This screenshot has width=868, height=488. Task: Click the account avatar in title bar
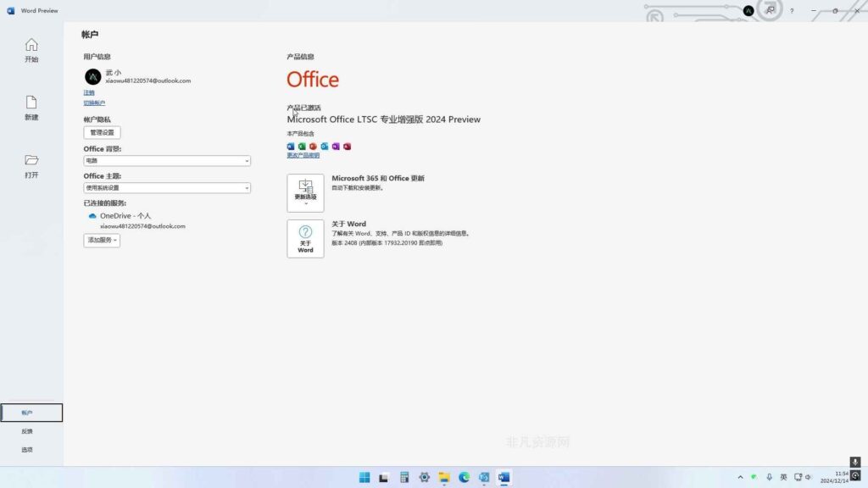(x=748, y=10)
